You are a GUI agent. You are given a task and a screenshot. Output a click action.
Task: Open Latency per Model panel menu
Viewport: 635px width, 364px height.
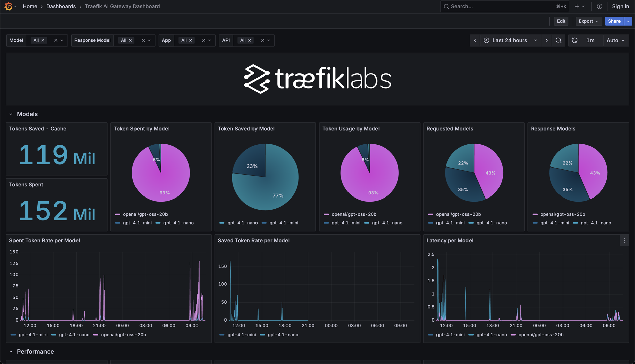click(624, 241)
